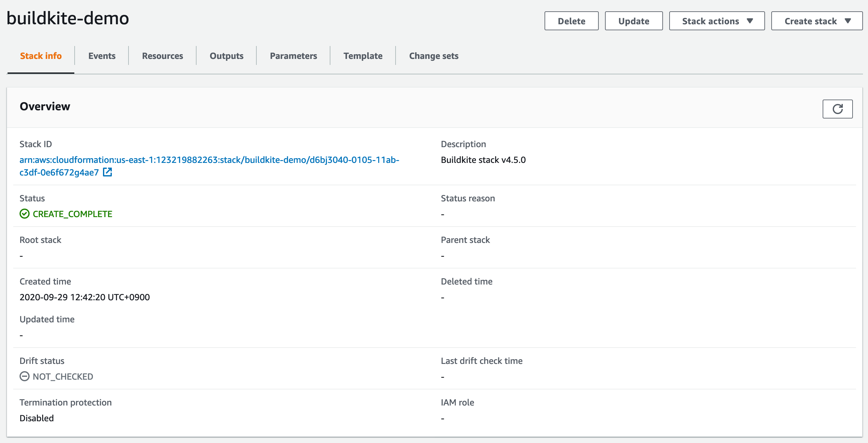The width and height of the screenshot is (868, 443).
Task: Click the Update button
Action: point(633,20)
